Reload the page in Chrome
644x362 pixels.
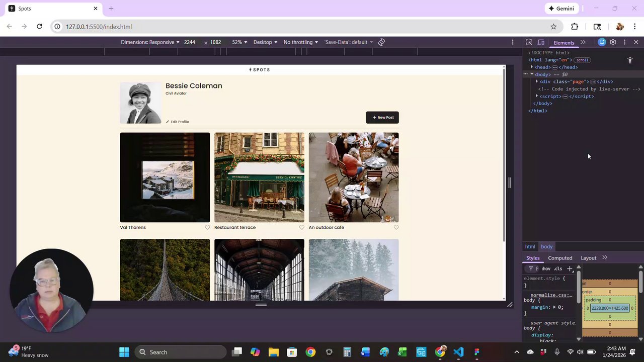click(39, 27)
